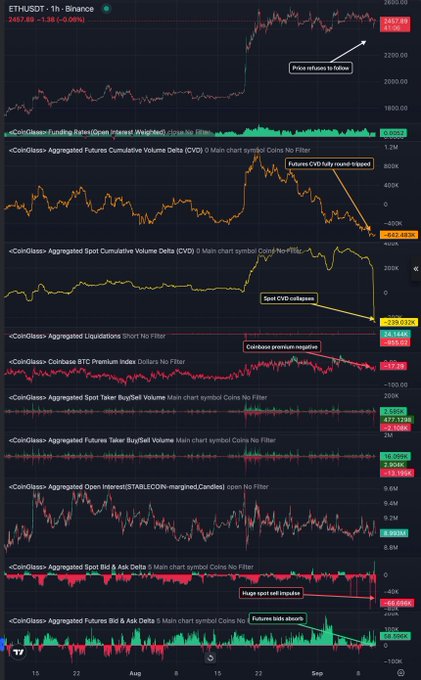Click the 'Coinbase premium negative' note
This screenshot has height=680, width=421.
pyautogui.click(x=282, y=347)
